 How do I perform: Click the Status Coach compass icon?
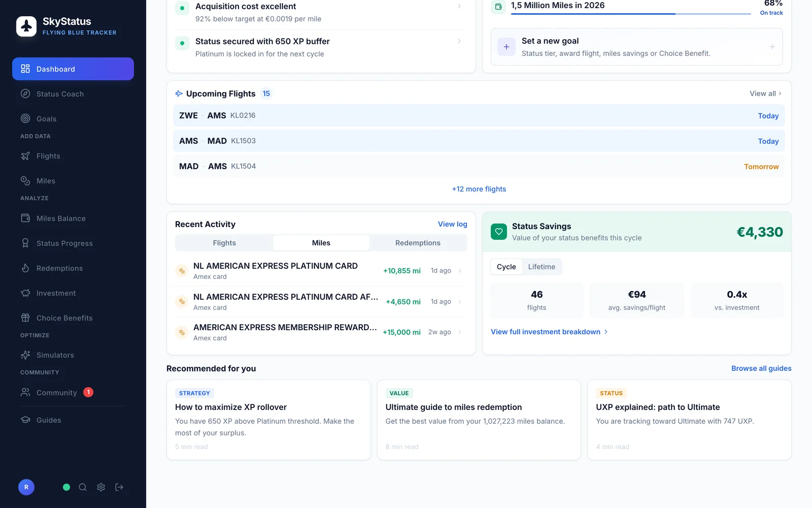click(25, 93)
